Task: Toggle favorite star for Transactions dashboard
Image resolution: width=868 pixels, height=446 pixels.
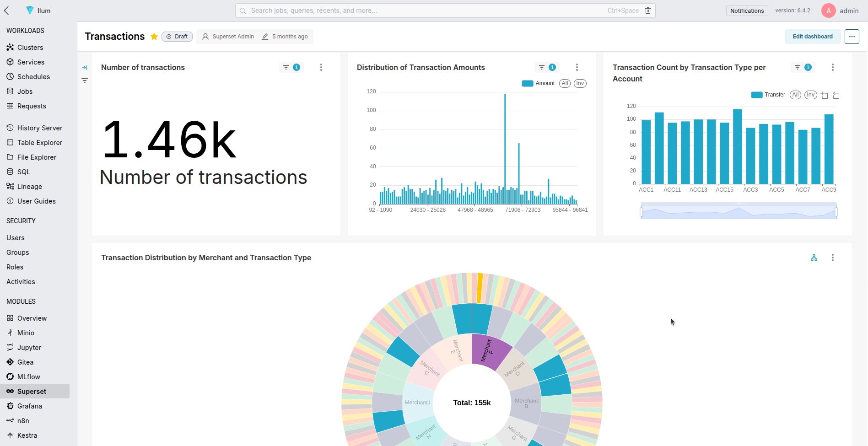Action: pyautogui.click(x=154, y=37)
